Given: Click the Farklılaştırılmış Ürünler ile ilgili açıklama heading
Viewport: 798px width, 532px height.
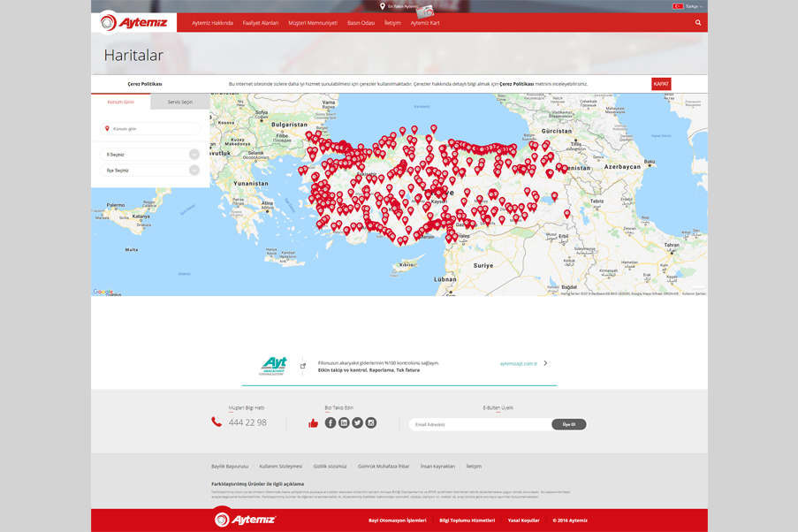Looking at the screenshot, I should (257, 484).
